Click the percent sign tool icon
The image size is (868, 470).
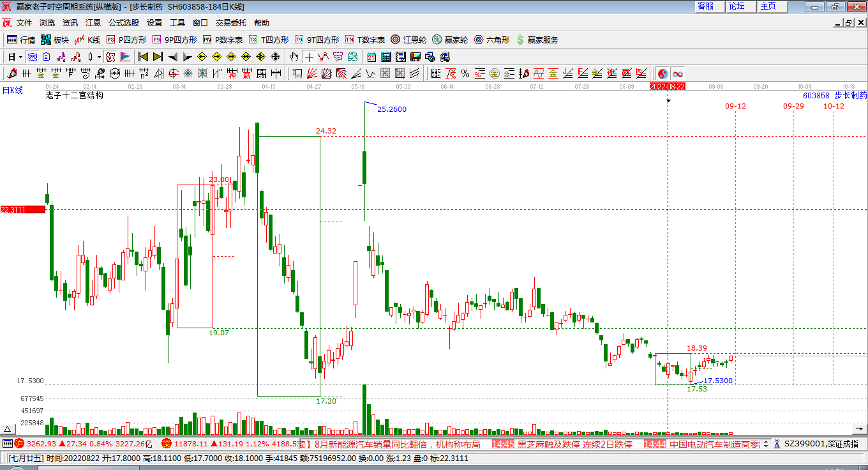(465, 73)
